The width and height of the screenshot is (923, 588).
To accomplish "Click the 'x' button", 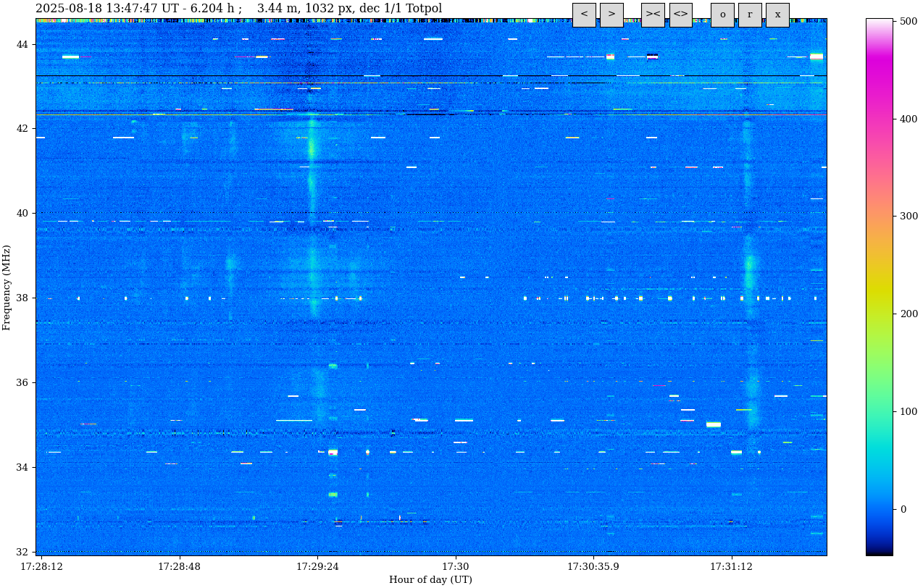I will pyautogui.click(x=777, y=14).
